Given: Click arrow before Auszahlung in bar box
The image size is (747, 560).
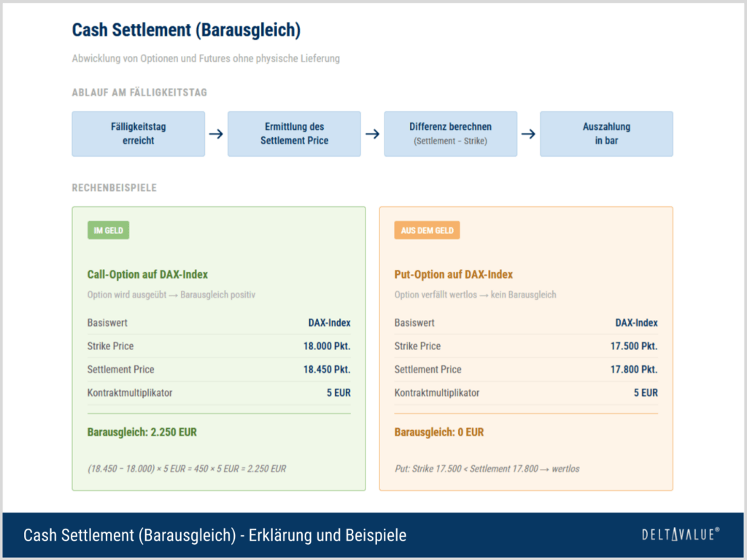Looking at the screenshot, I should pos(528,134).
